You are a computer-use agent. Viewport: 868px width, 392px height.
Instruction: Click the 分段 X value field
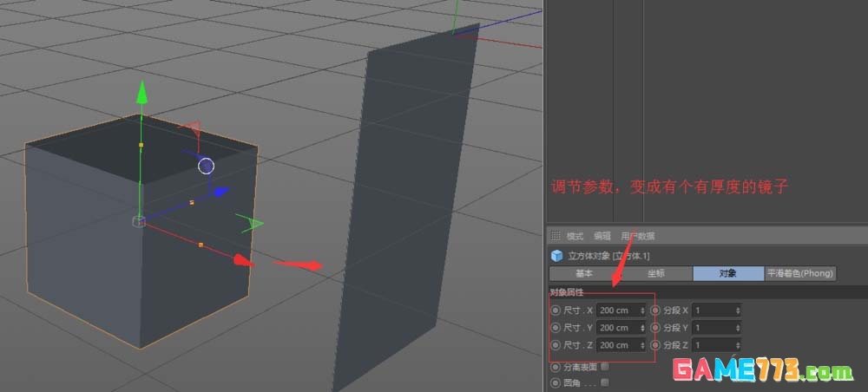point(717,310)
